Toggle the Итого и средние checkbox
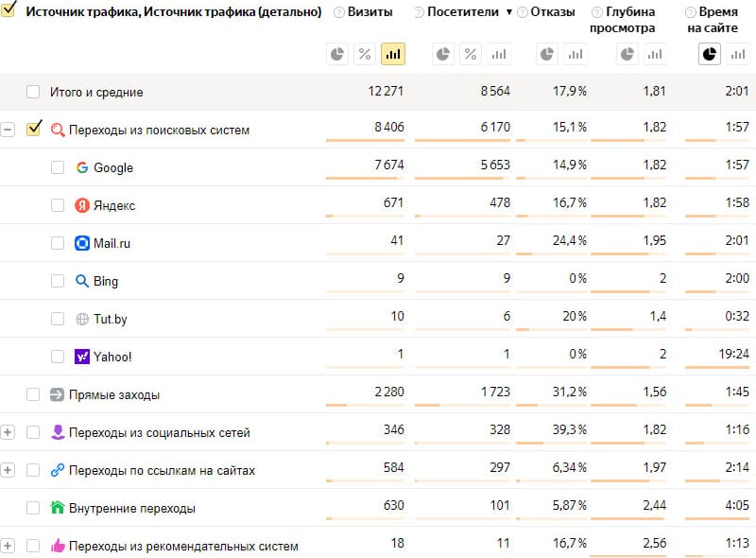 (33, 92)
